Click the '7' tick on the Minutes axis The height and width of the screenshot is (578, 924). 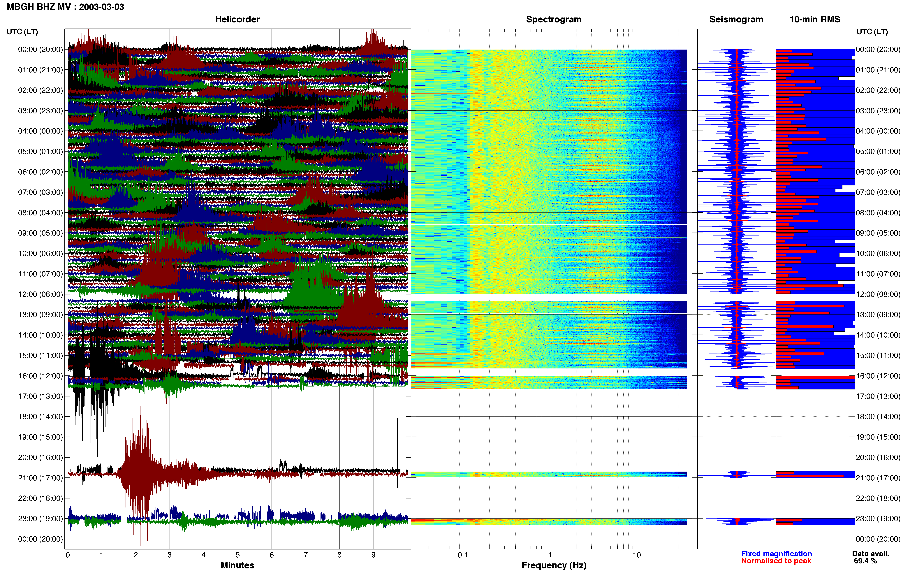(x=306, y=555)
